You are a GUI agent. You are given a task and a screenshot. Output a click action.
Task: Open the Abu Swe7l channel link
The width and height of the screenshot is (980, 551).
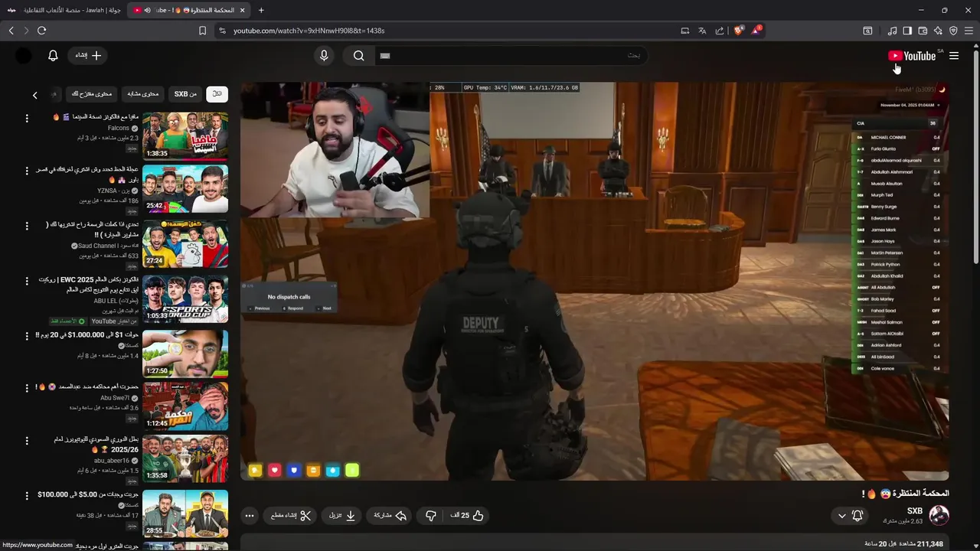(x=115, y=398)
